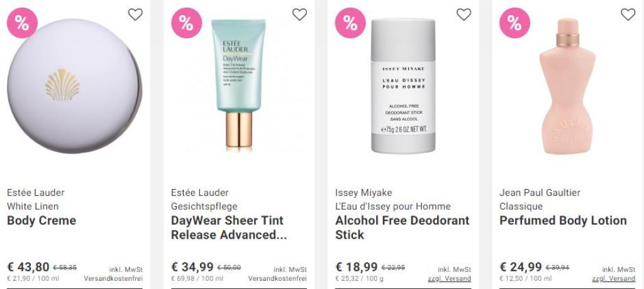This screenshot has height=289, width=644.
Task: Open DayWear Sheer Tint Release Advanced link
Action: coord(229,227)
